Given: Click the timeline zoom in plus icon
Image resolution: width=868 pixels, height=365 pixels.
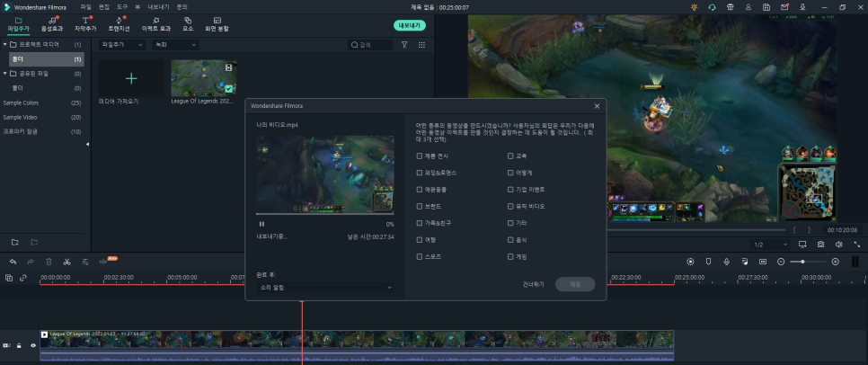Looking at the screenshot, I should click(836, 262).
